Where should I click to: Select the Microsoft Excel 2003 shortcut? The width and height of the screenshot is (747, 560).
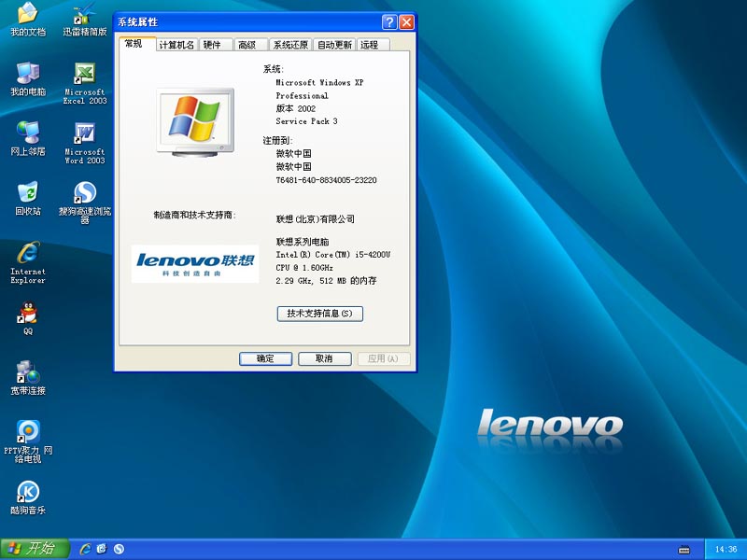click(85, 84)
